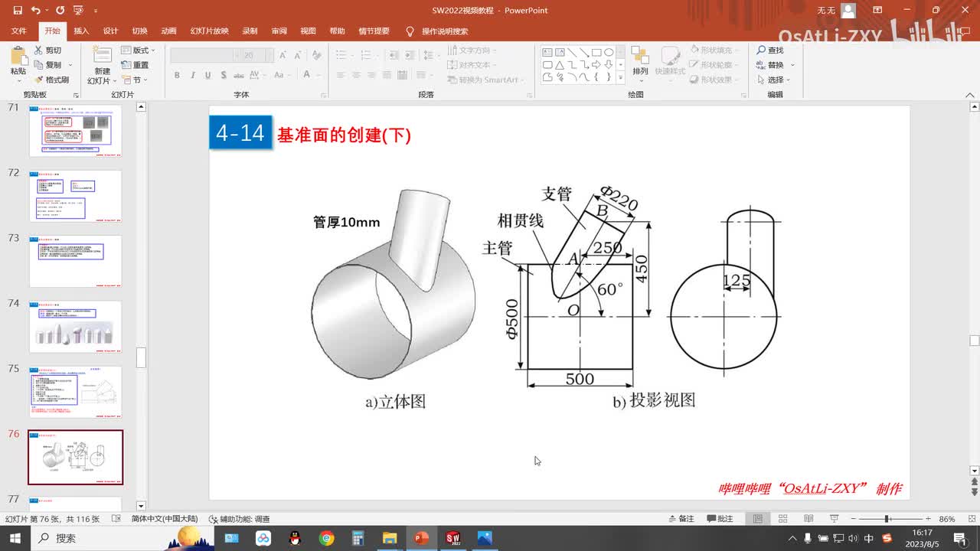Image resolution: width=980 pixels, height=551 pixels.
Task: Select the oval shape in gallery
Action: coord(608,53)
